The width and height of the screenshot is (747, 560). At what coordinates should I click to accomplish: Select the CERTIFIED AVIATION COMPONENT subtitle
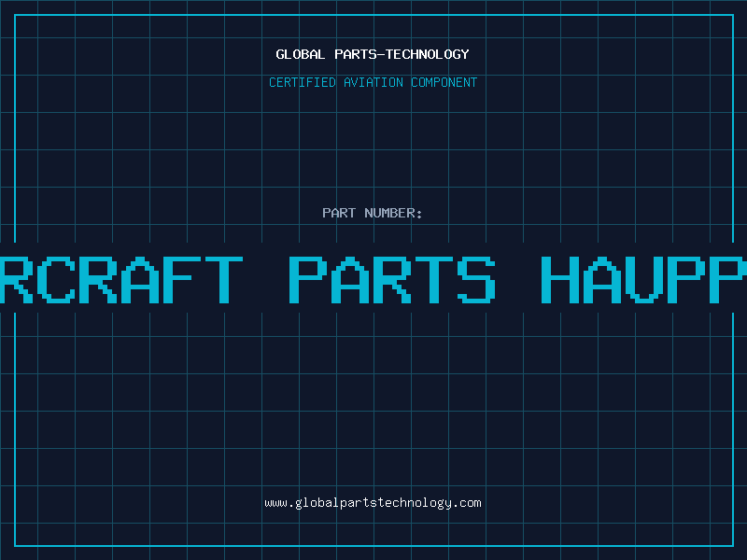373,82
